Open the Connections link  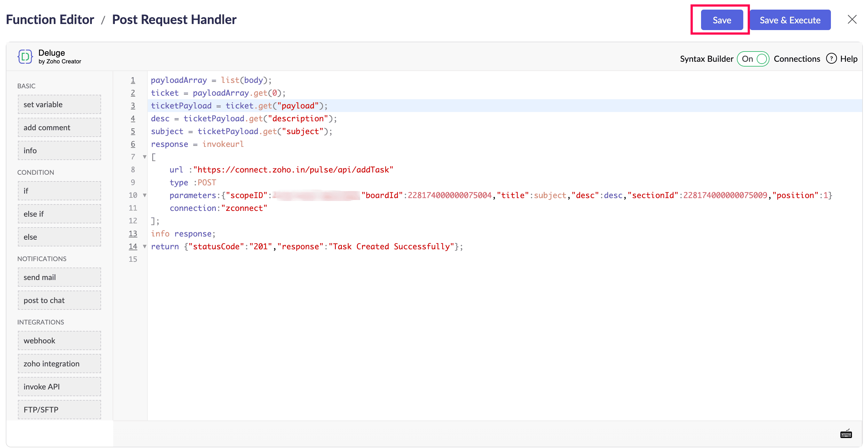(x=797, y=59)
